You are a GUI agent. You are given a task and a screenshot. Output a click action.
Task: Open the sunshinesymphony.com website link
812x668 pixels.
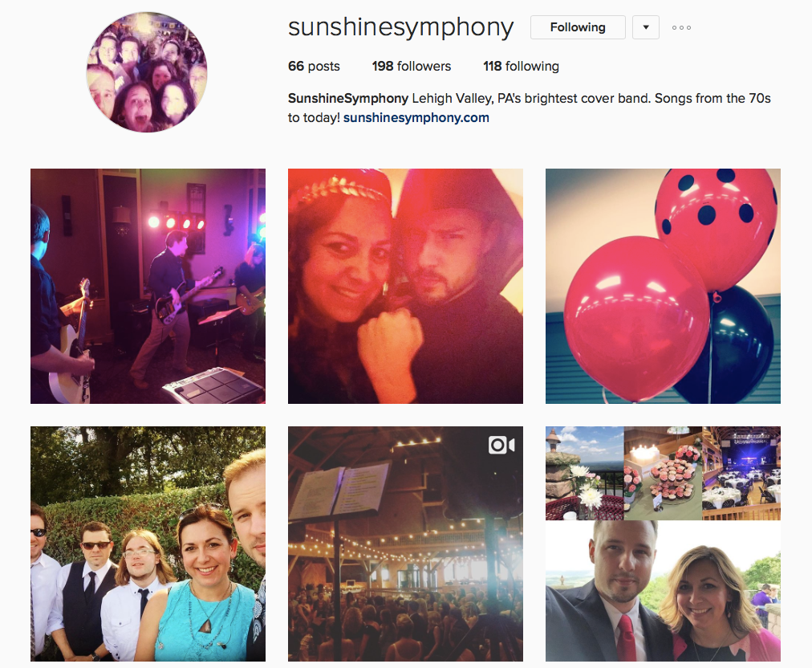[x=416, y=118]
